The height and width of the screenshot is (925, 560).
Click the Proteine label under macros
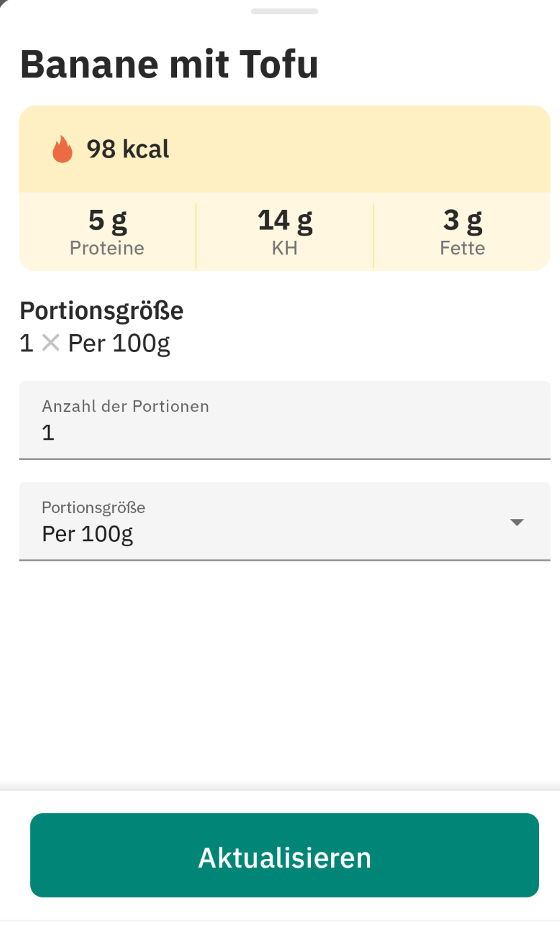tap(107, 248)
